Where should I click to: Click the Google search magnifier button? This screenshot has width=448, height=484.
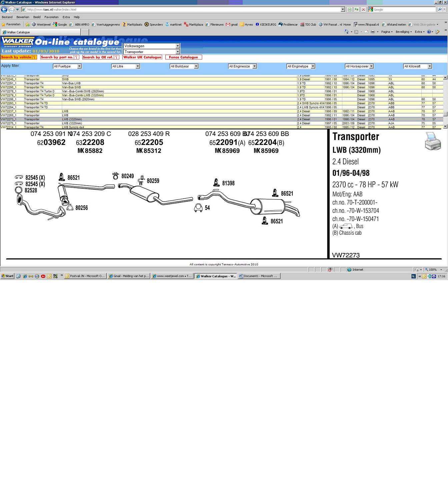click(x=440, y=9)
